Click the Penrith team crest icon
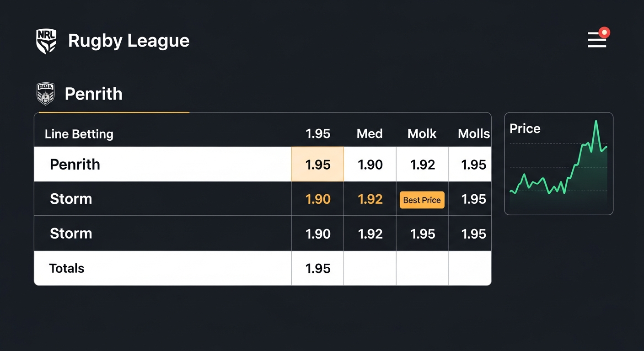Image resolution: width=644 pixels, height=351 pixels. (45, 94)
